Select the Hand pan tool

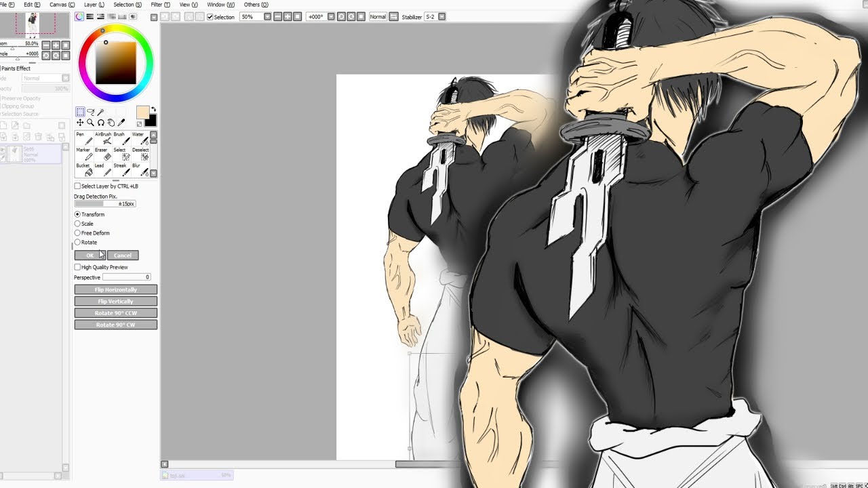click(x=111, y=123)
